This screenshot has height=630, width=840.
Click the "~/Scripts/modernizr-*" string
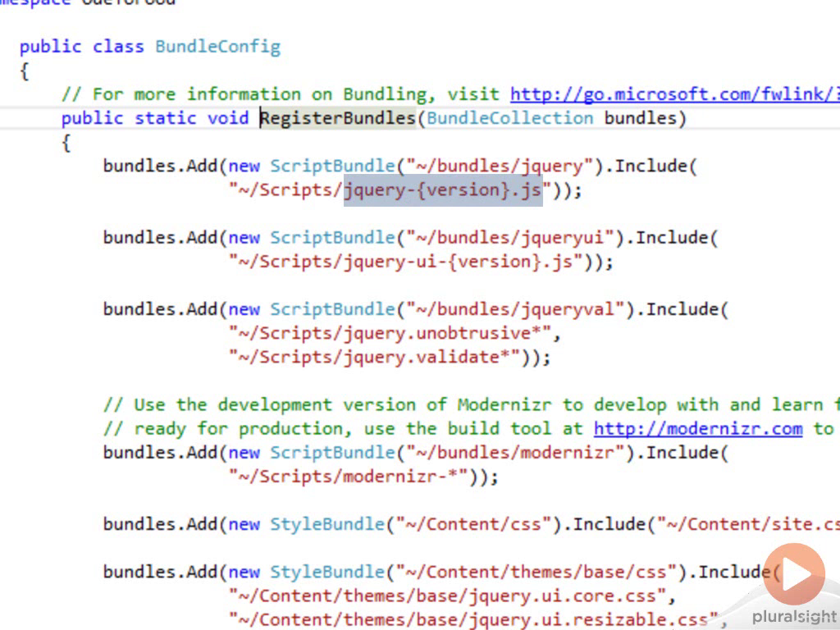pyautogui.click(x=348, y=477)
